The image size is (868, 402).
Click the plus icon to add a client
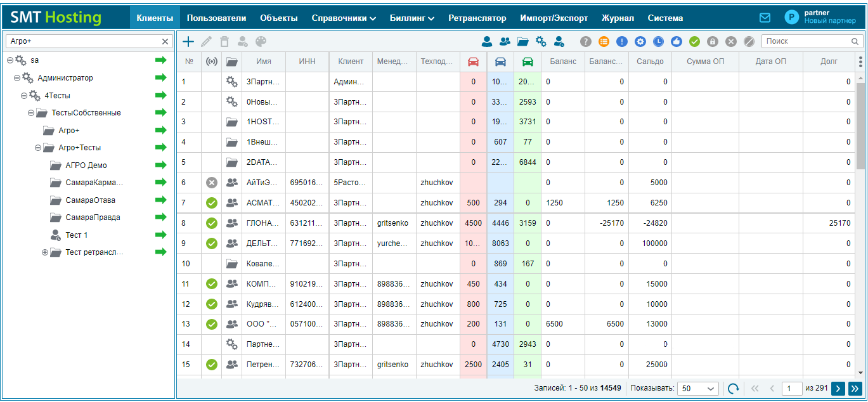coord(188,41)
